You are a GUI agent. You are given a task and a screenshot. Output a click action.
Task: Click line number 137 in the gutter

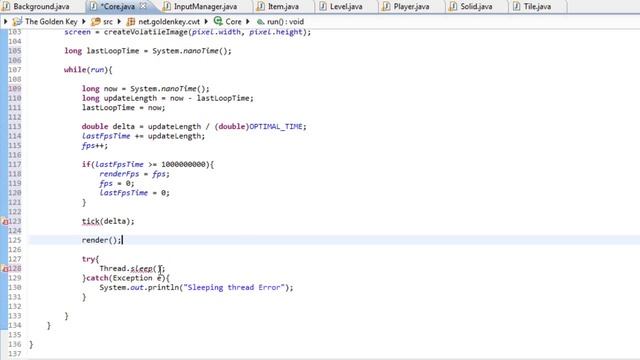click(15, 353)
